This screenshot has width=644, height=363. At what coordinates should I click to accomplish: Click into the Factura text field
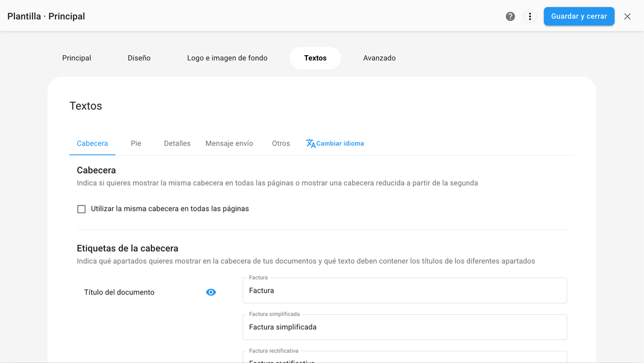(x=404, y=290)
